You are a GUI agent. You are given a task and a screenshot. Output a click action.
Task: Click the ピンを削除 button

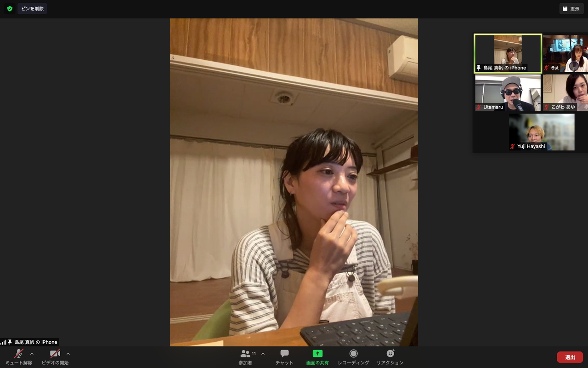click(32, 9)
